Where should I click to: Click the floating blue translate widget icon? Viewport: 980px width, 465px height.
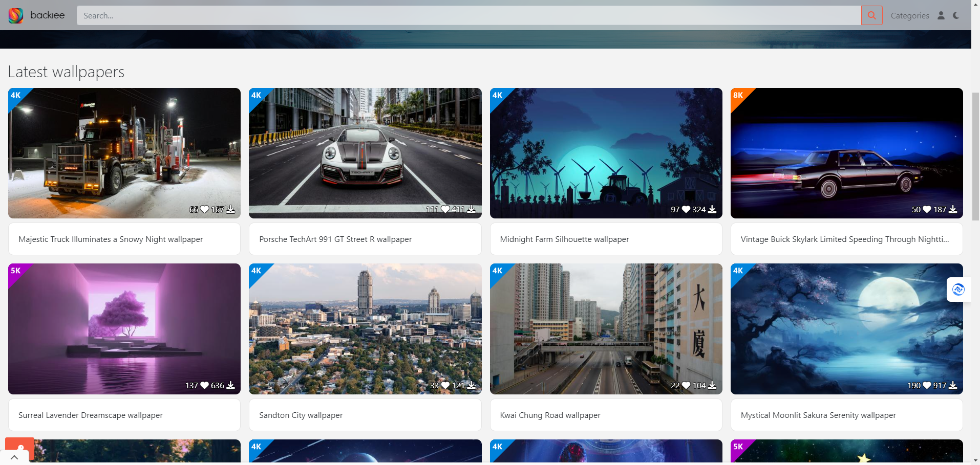click(958, 290)
